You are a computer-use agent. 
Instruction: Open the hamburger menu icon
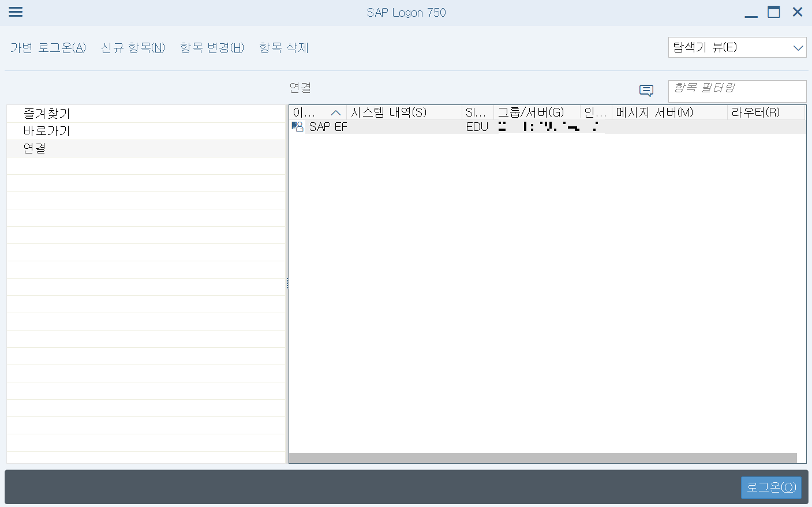16,12
